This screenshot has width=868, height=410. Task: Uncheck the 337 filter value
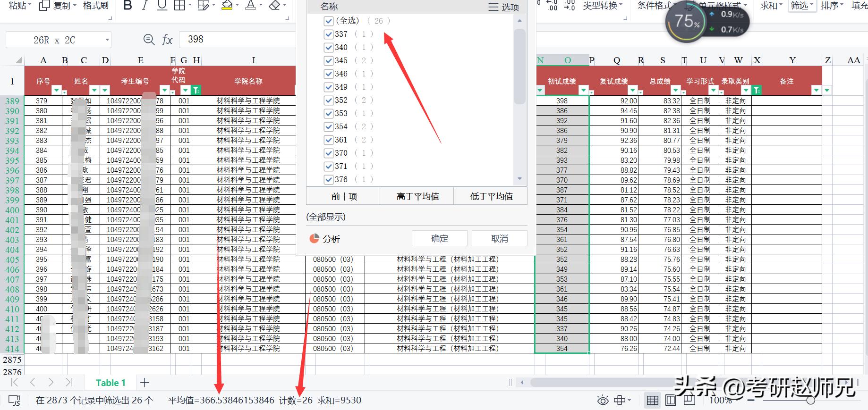(329, 34)
